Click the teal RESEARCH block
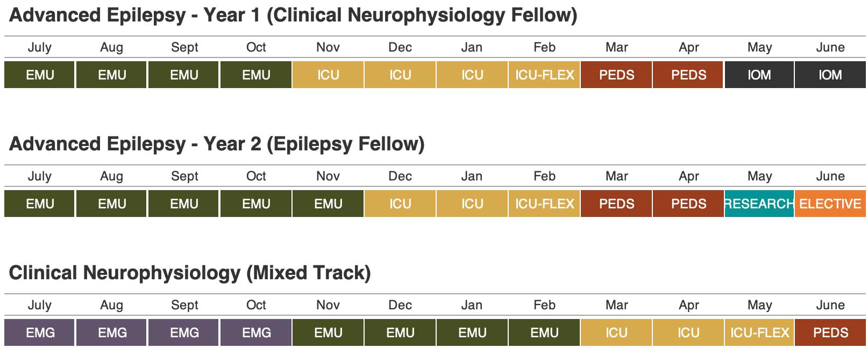Image resolution: width=868 pixels, height=348 pixels. (x=759, y=204)
